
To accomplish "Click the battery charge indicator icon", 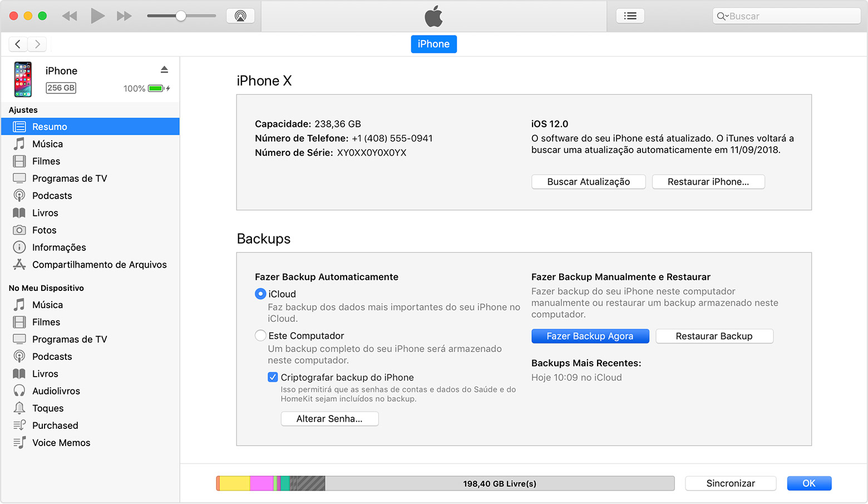I will pos(156,88).
